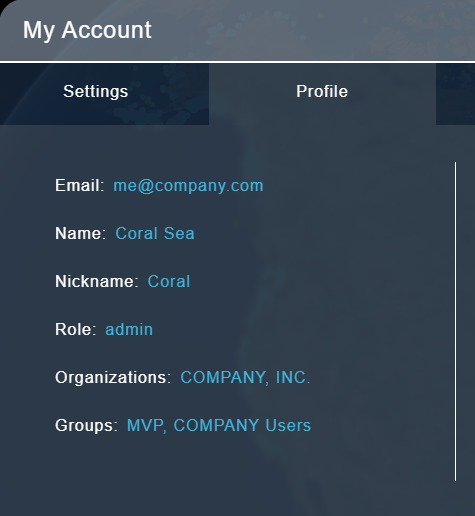The width and height of the screenshot is (475, 516).
Task: Click the Coral Sea name value
Action: 155,233
